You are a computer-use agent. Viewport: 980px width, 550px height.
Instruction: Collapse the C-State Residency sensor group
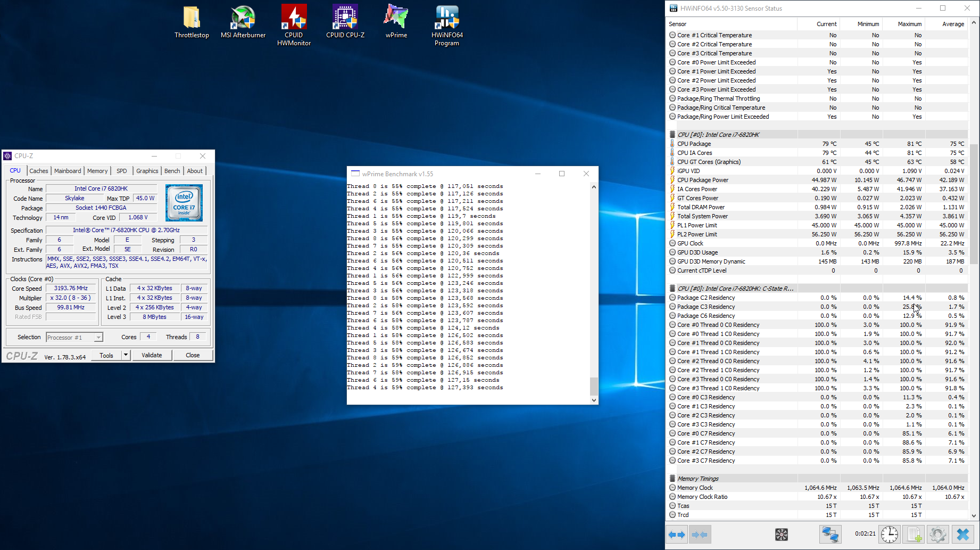pos(672,289)
